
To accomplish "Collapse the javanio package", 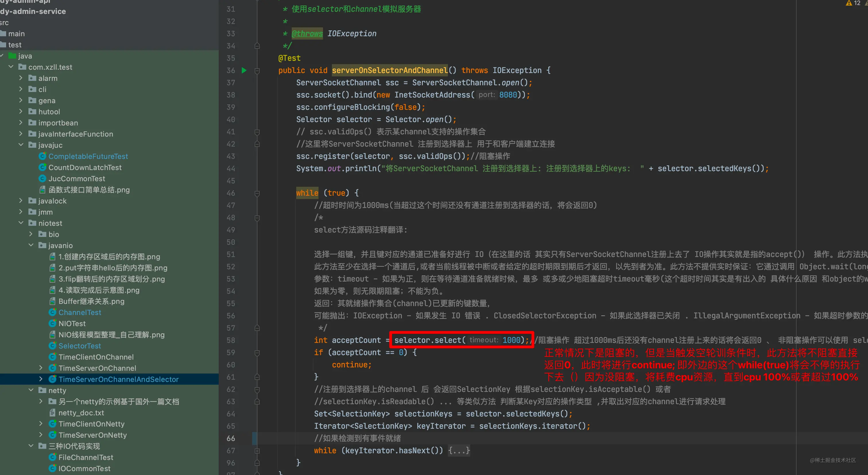I will click(x=31, y=245).
